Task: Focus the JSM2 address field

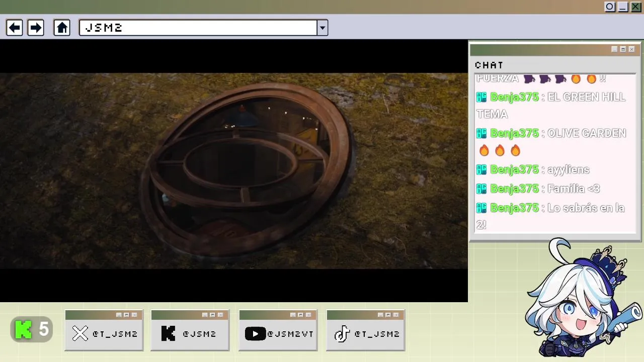Action: (198, 28)
